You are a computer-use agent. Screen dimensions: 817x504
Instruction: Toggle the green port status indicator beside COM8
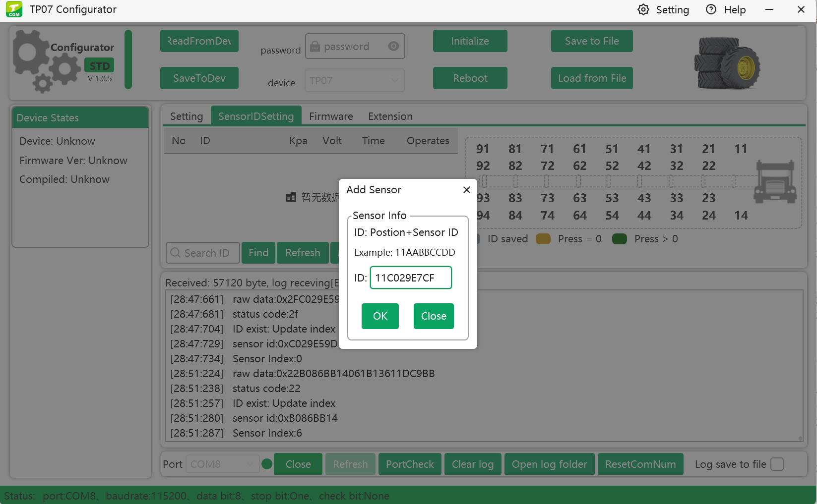point(266,464)
